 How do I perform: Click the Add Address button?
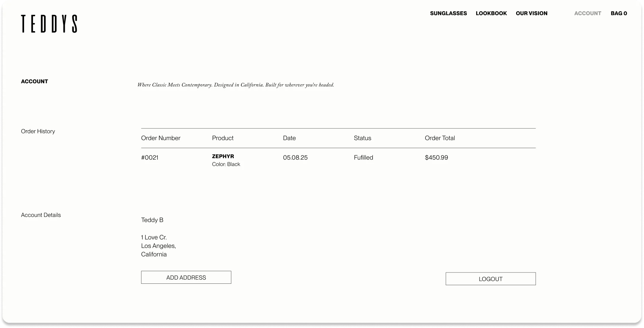pos(186,277)
